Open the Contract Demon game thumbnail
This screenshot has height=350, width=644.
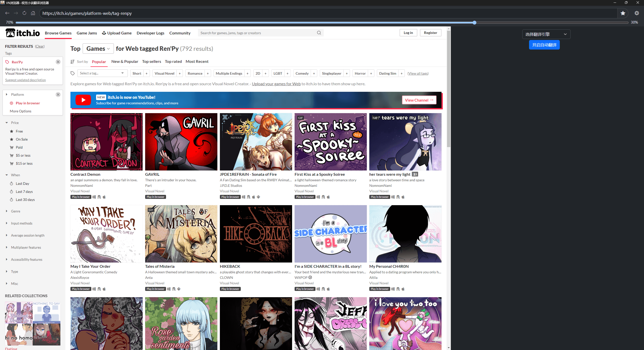click(x=106, y=142)
